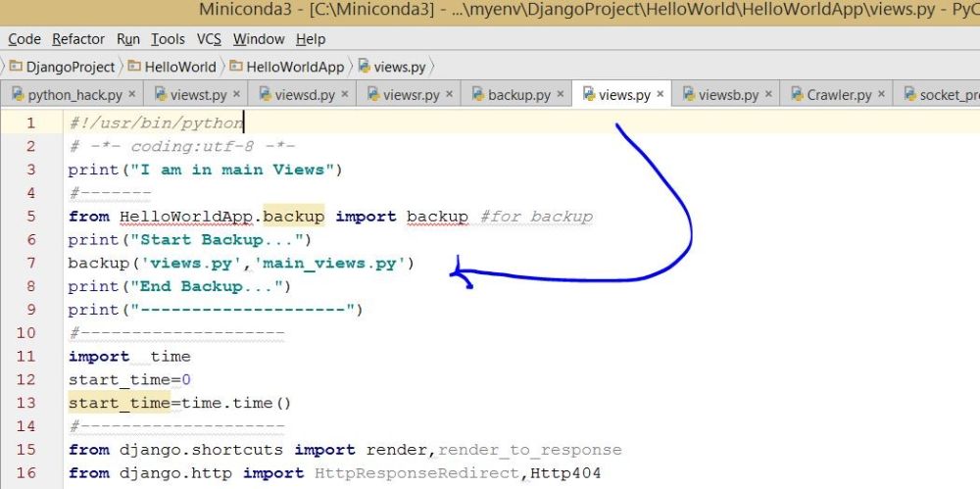Close the views.py tab
Image resolution: width=980 pixels, height=489 pixels.
tap(660, 94)
